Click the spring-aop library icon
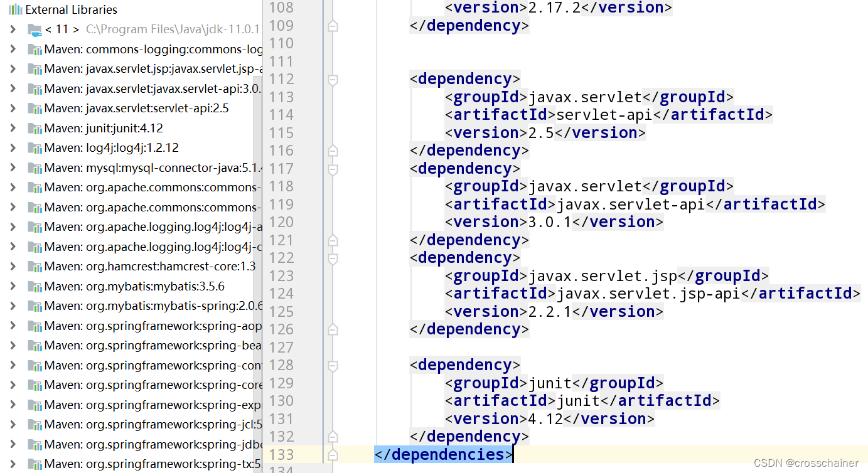 click(35, 326)
